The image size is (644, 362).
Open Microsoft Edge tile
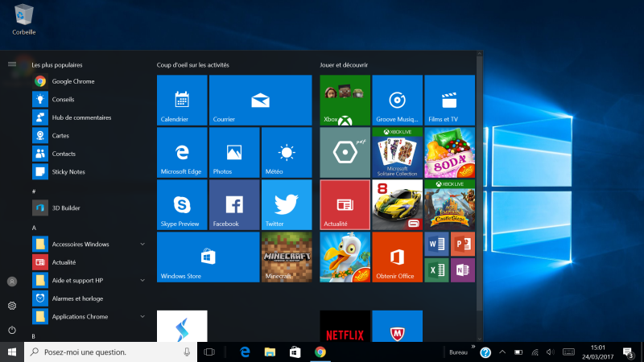point(182,153)
